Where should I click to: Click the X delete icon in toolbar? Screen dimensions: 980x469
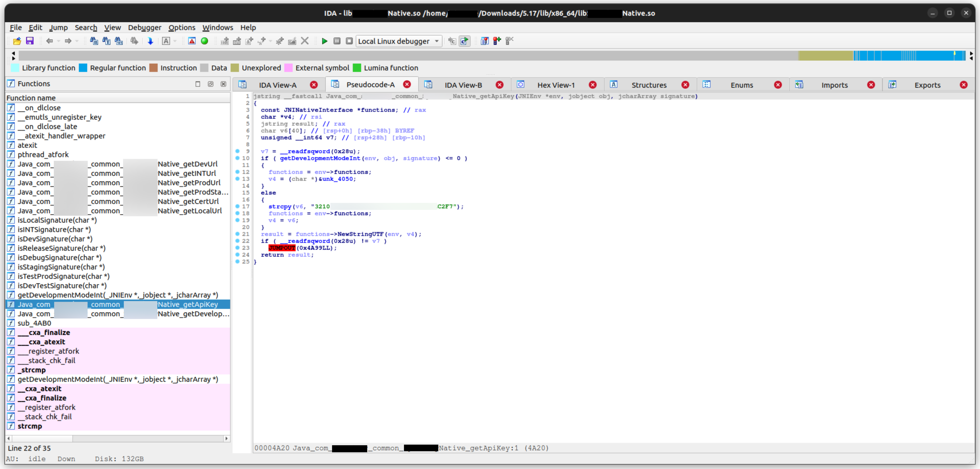(305, 41)
